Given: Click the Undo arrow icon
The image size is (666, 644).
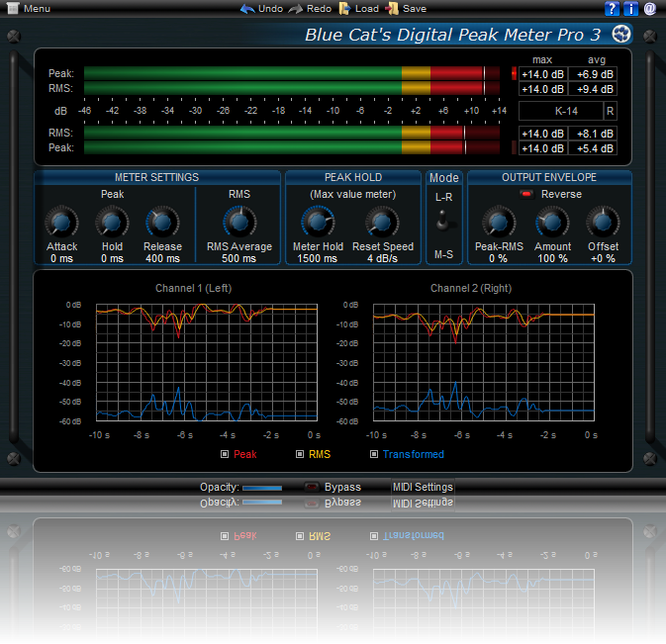Looking at the screenshot, I should click(246, 9).
